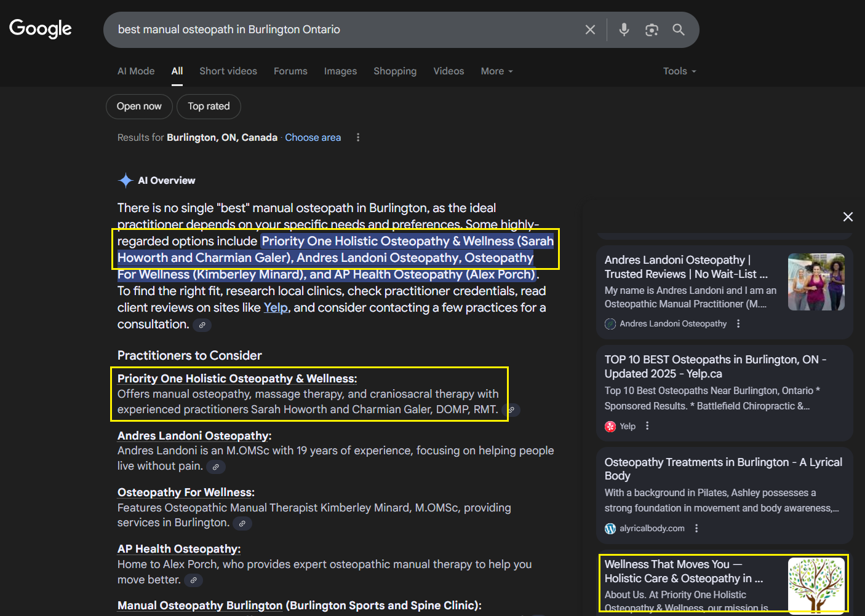Switch to AI Mode tab
The height and width of the screenshot is (616, 865).
(136, 71)
